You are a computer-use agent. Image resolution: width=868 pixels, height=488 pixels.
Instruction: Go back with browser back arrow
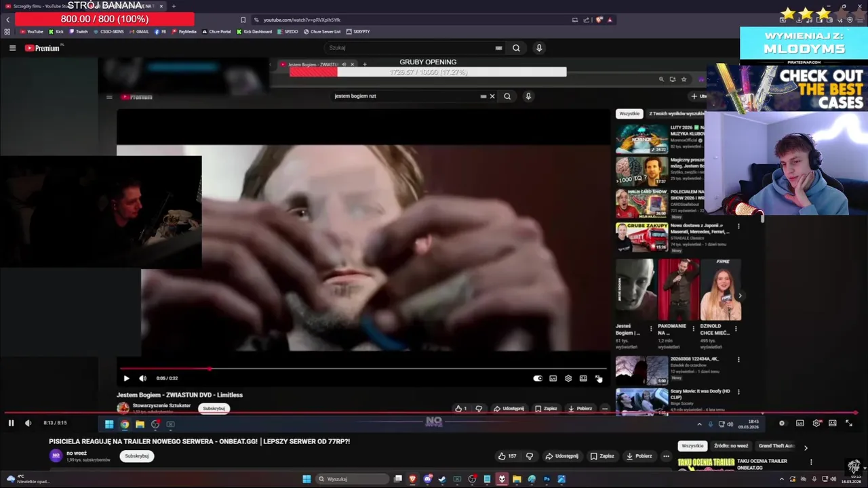7,20
